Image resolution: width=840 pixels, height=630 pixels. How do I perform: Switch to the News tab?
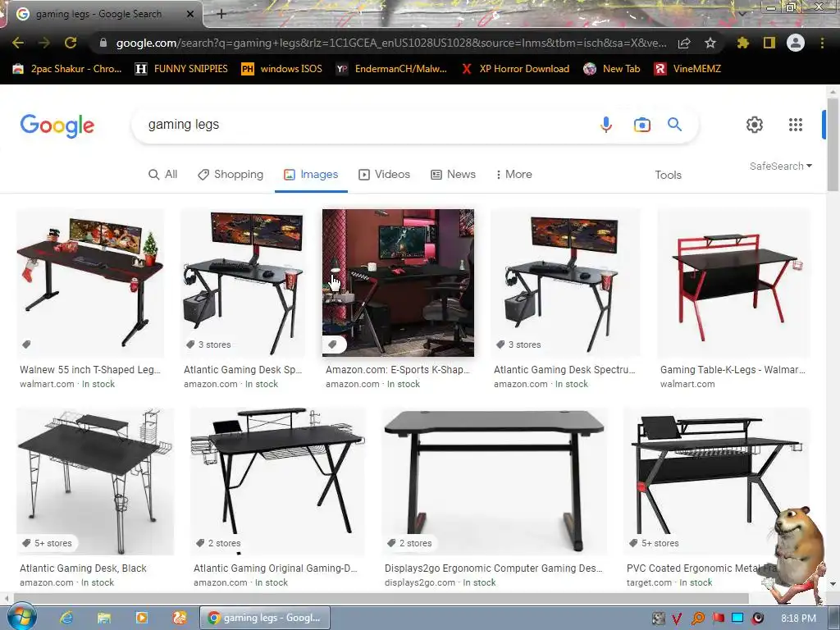(453, 175)
